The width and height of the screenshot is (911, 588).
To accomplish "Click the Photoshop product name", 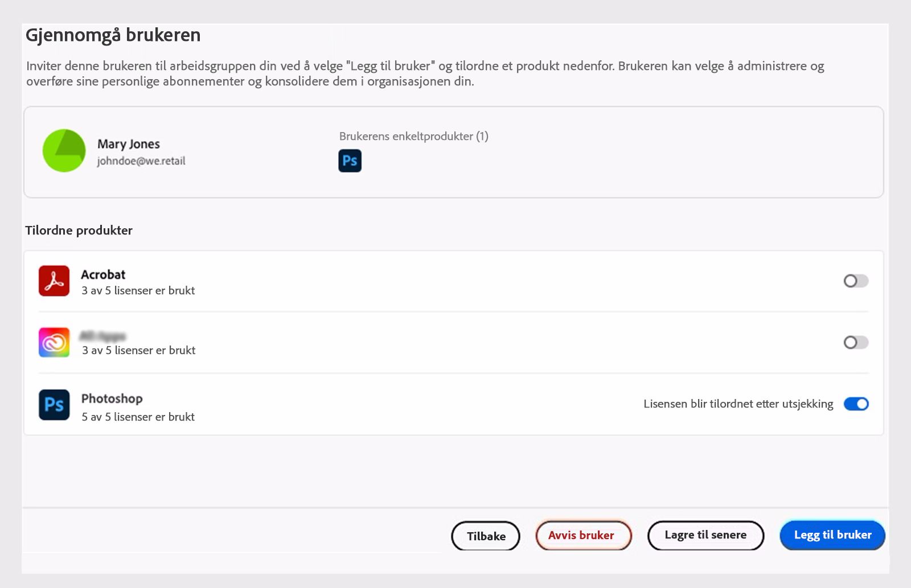I will click(x=112, y=398).
